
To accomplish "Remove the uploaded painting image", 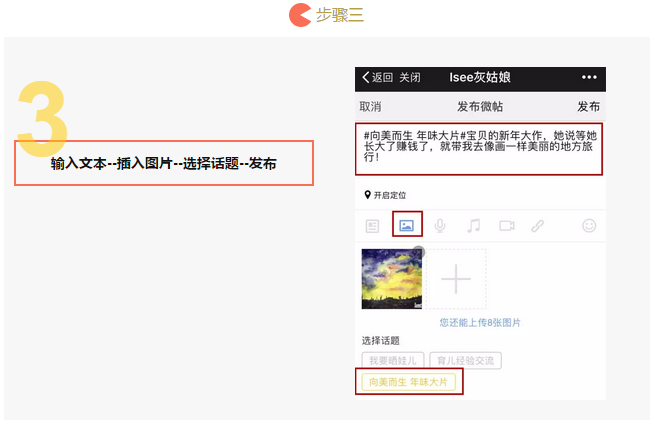I will click(x=419, y=251).
